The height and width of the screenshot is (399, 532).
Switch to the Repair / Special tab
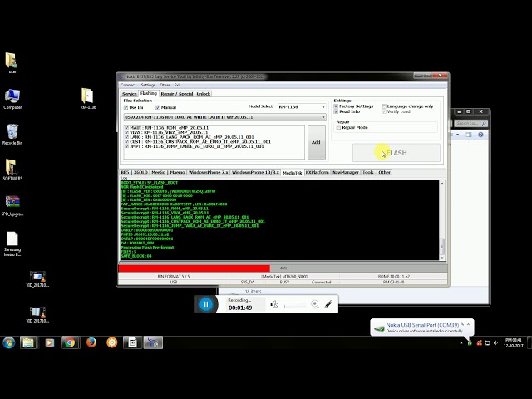pyautogui.click(x=177, y=94)
